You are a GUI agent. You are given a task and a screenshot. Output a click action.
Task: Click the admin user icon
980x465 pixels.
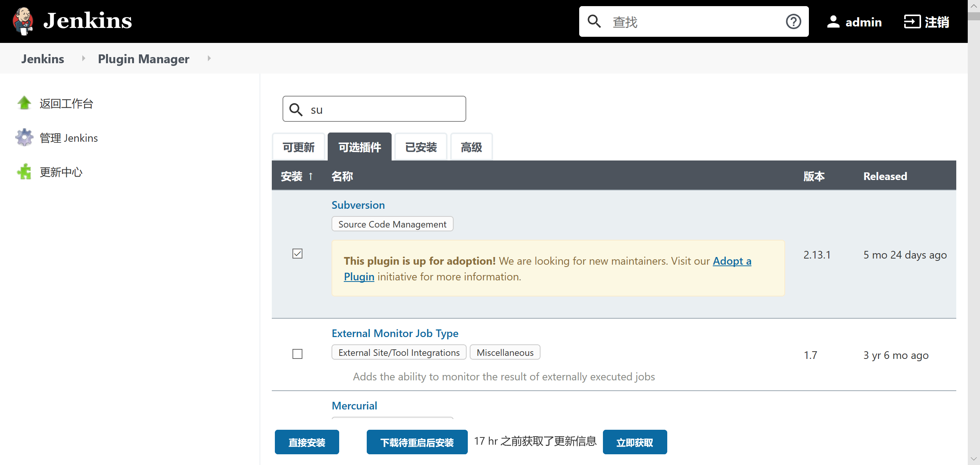[x=833, y=22]
